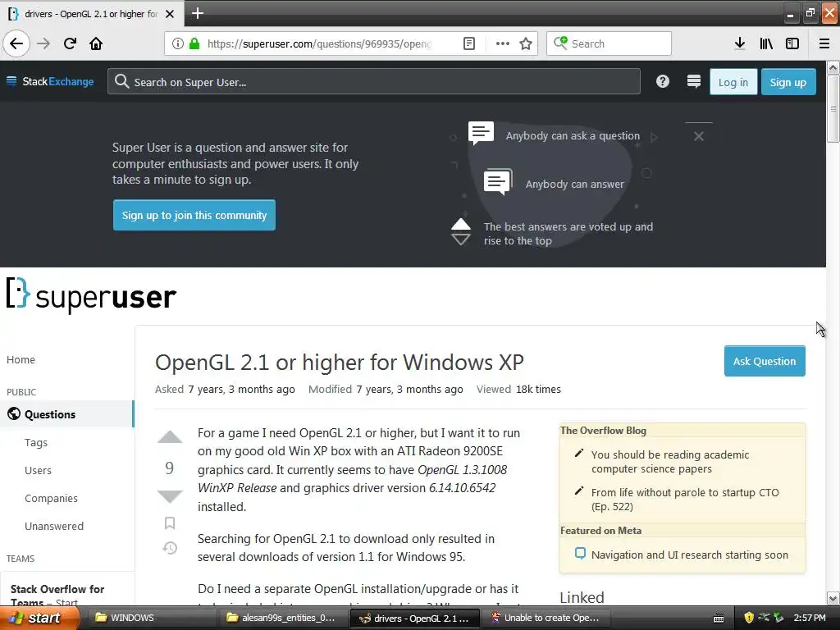
Task: Open Navigation and UI research meta post
Action: [689, 555]
